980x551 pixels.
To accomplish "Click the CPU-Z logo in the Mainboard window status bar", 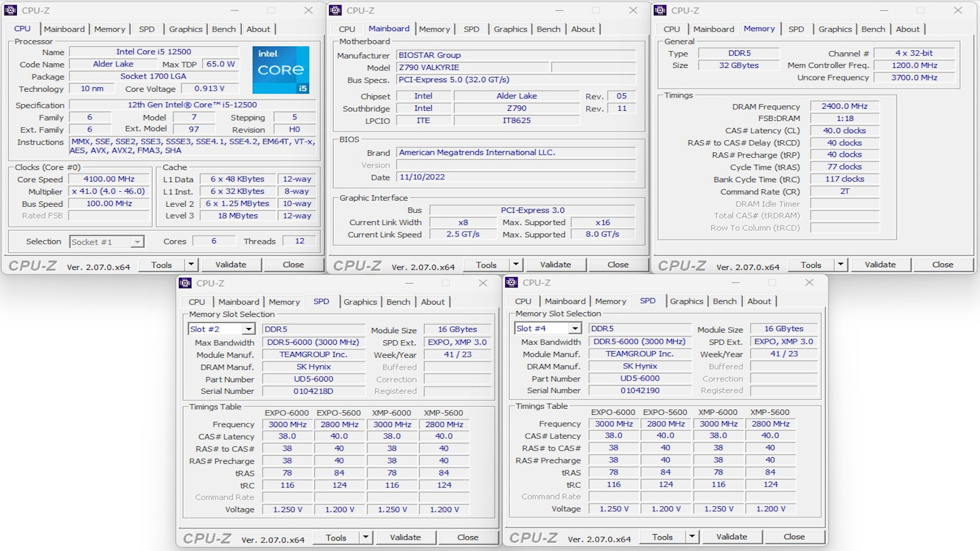I will point(356,265).
